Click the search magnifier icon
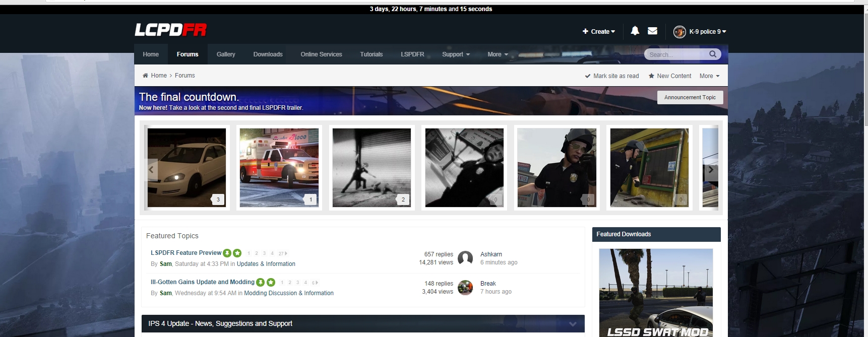Viewport: 868px width, 337px height. pos(713,54)
